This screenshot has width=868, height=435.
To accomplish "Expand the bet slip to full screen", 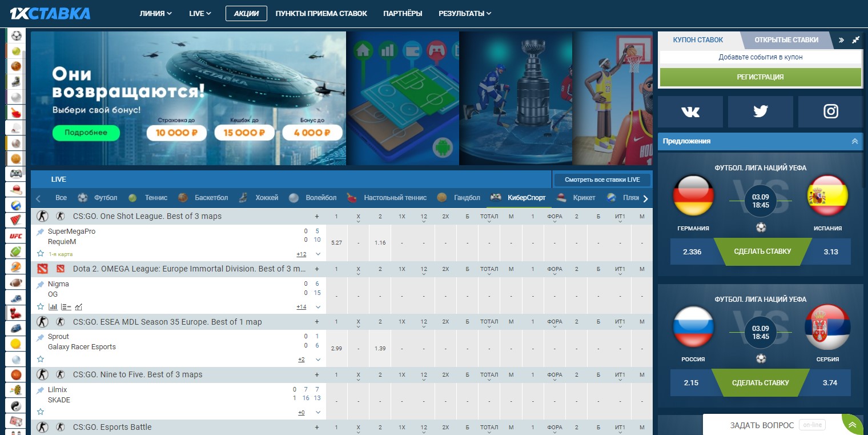I will click(x=855, y=40).
